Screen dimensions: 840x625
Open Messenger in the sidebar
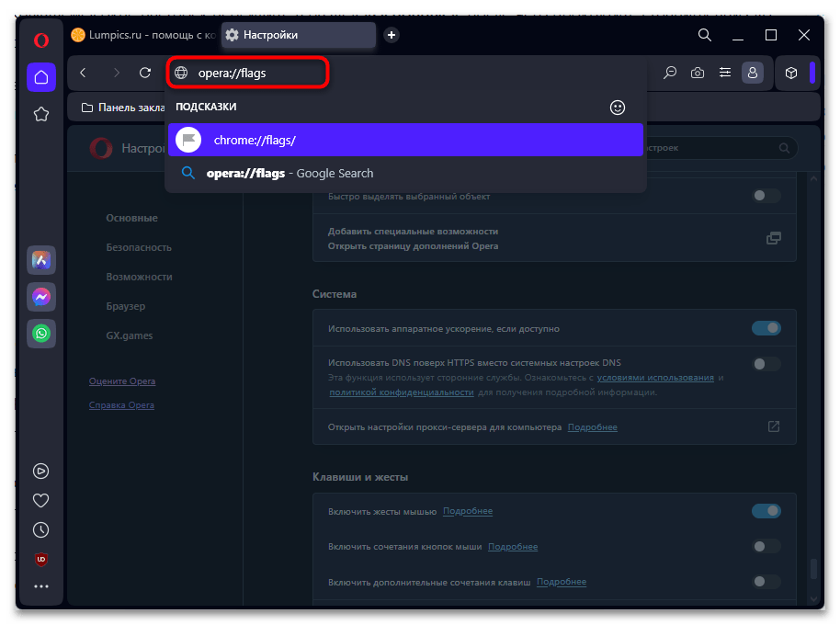41,297
